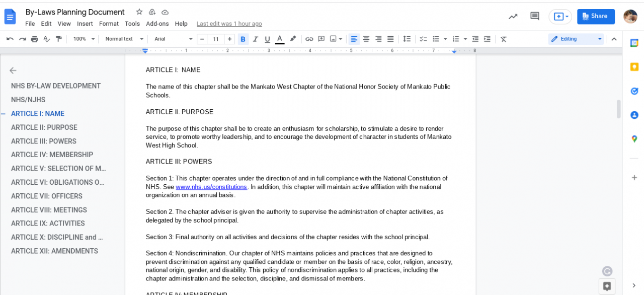Click the Undo arrow icon
Screen dimensions: 644x295
point(10,39)
